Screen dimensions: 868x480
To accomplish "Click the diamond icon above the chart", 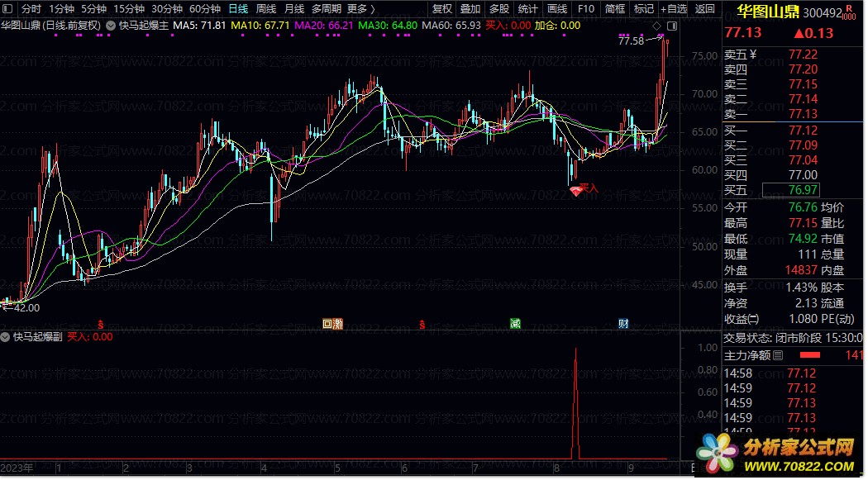I will point(656,26).
